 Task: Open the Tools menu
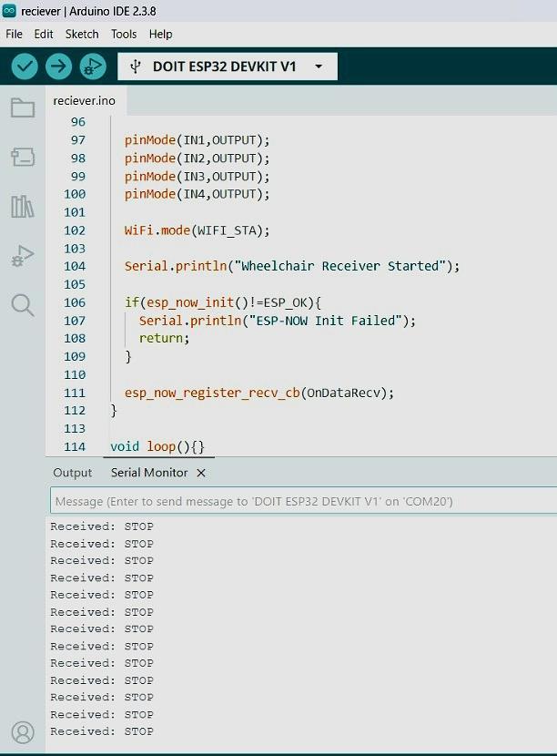click(124, 35)
